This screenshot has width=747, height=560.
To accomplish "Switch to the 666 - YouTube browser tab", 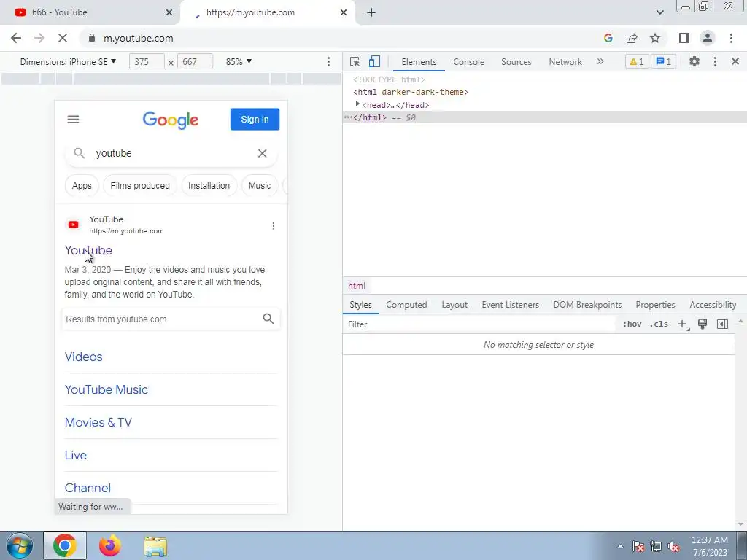I will [88, 12].
